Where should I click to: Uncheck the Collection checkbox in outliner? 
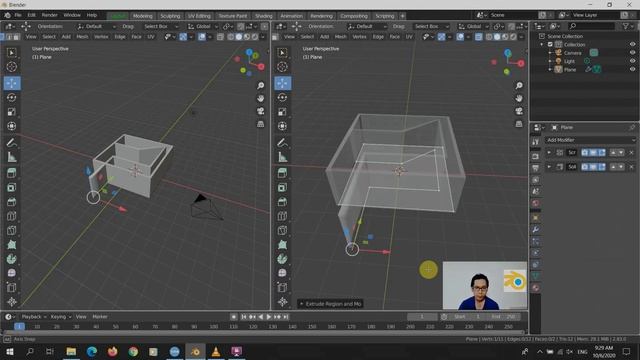click(550, 44)
